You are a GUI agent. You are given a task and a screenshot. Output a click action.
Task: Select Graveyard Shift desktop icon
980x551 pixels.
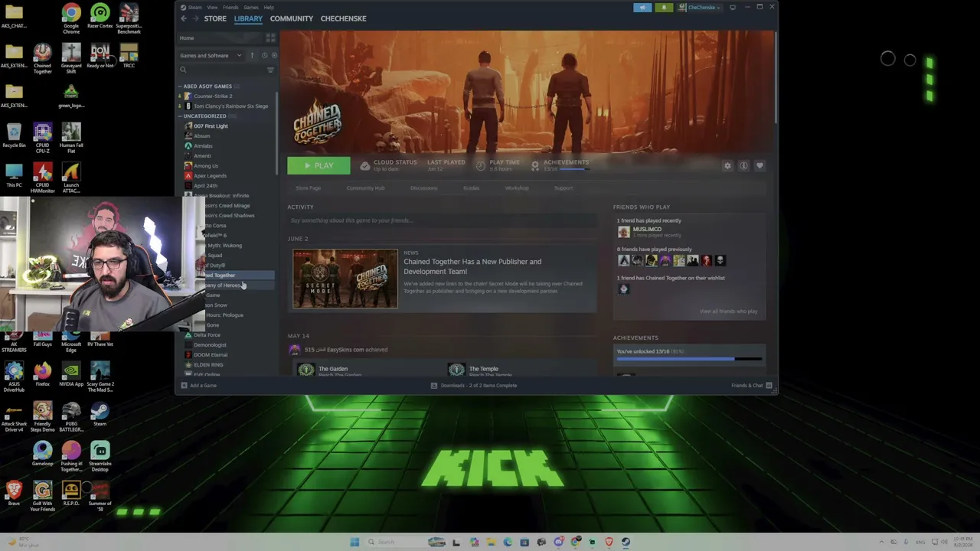click(71, 59)
